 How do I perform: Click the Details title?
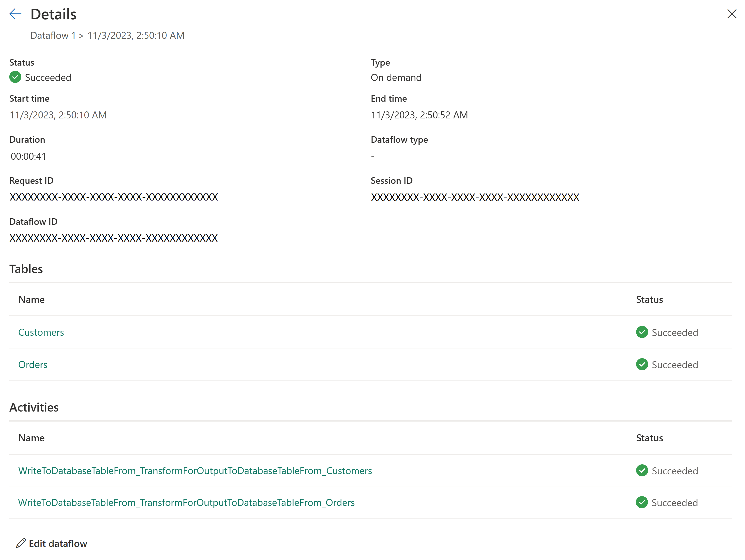pos(54,14)
